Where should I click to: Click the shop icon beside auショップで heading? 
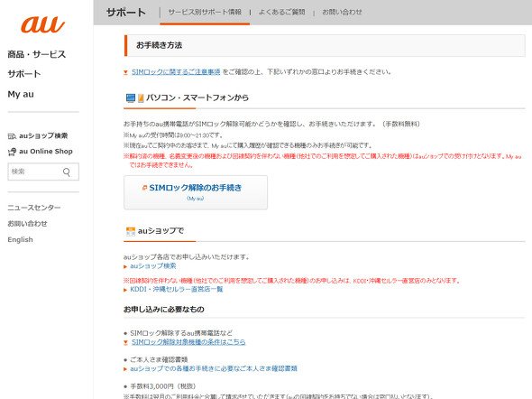[x=131, y=231]
